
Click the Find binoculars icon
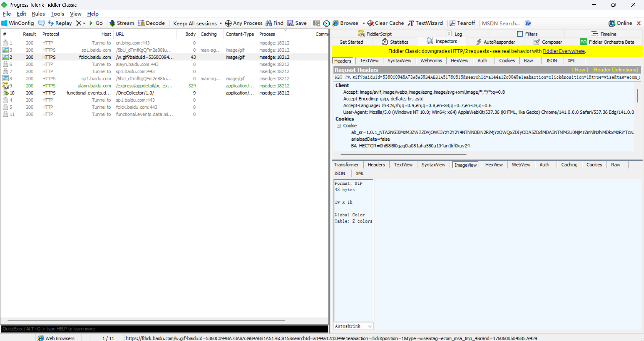(269, 23)
